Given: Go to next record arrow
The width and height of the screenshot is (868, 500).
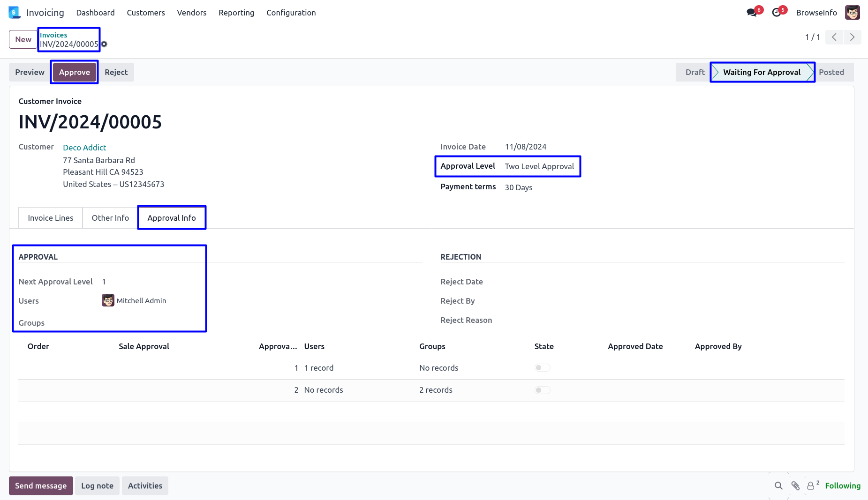Looking at the screenshot, I should point(852,37).
